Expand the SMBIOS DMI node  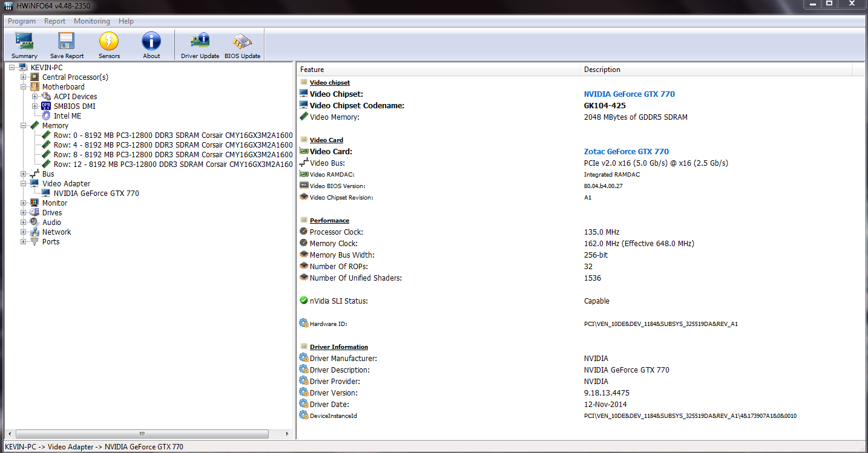pyautogui.click(x=35, y=106)
